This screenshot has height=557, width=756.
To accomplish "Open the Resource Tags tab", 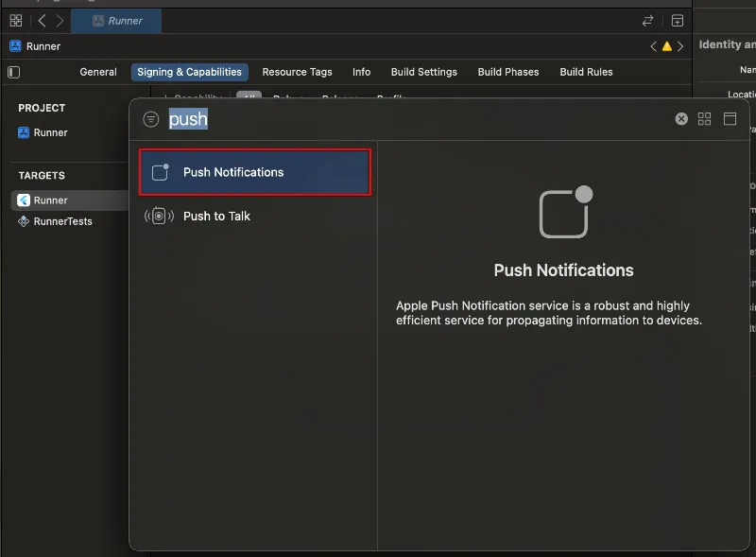I will click(297, 72).
